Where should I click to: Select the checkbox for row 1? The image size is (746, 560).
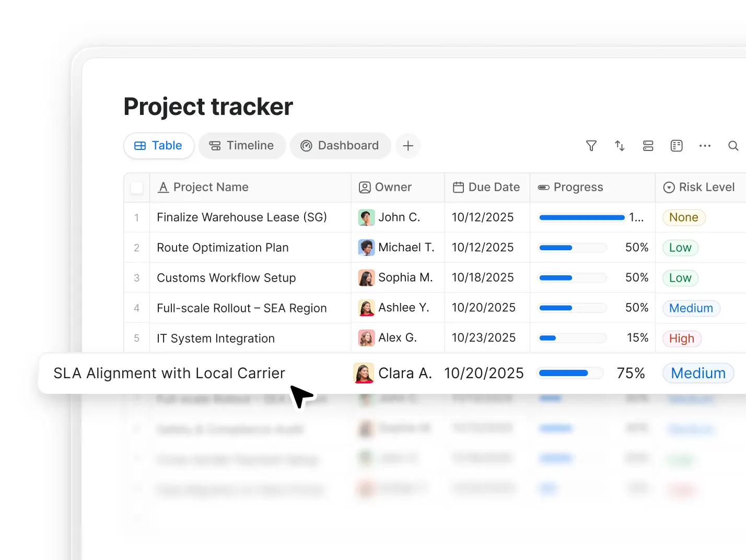(136, 217)
